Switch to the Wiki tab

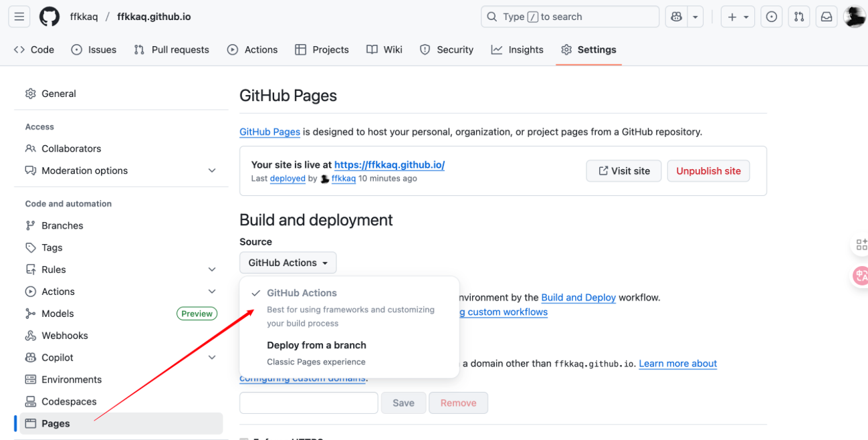[385, 49]
